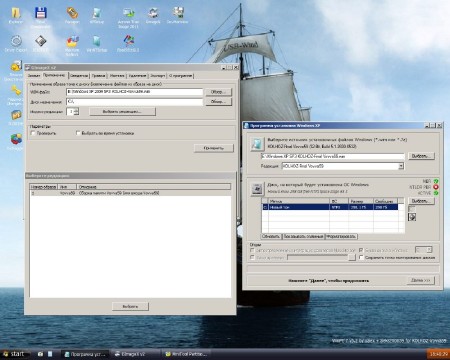Click the Далее >> button in the setup window
The width and height of the screenshot is (450, 360).
(x=421, y=280)
